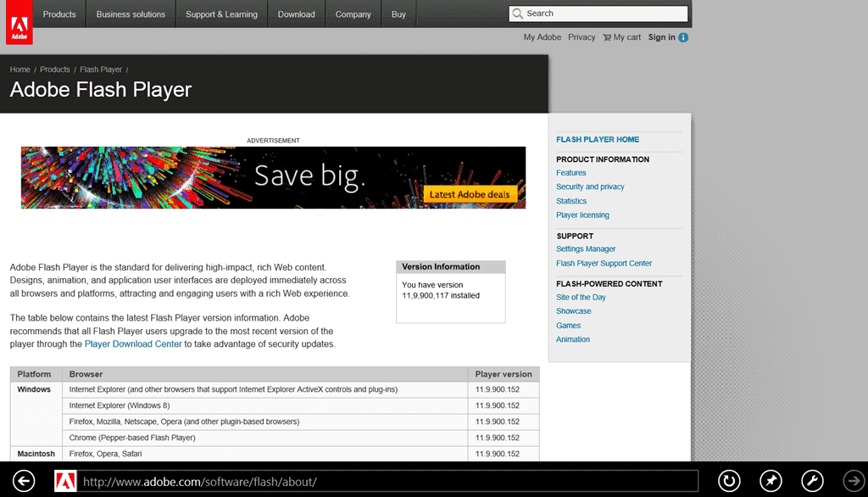The width and height of the screenshot is (868, 497).
Task: Open Showcase sidebar link
Action: click(574, 310)
